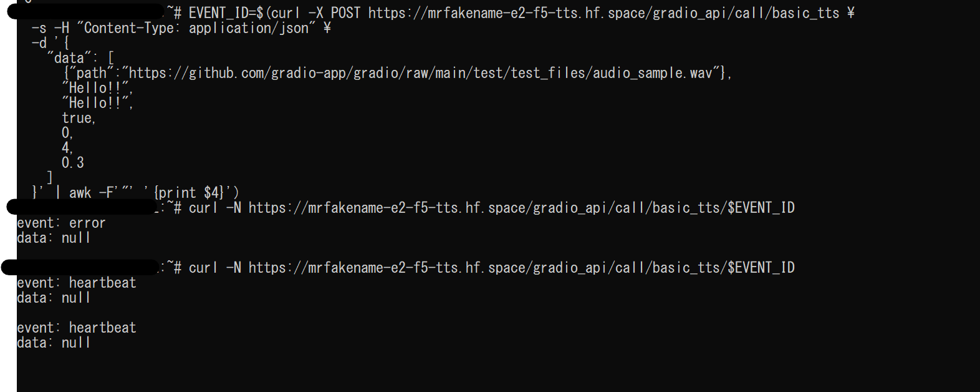Click the "data": [ key line
This screenshot has height=392, width=980.
coord(80,58)
